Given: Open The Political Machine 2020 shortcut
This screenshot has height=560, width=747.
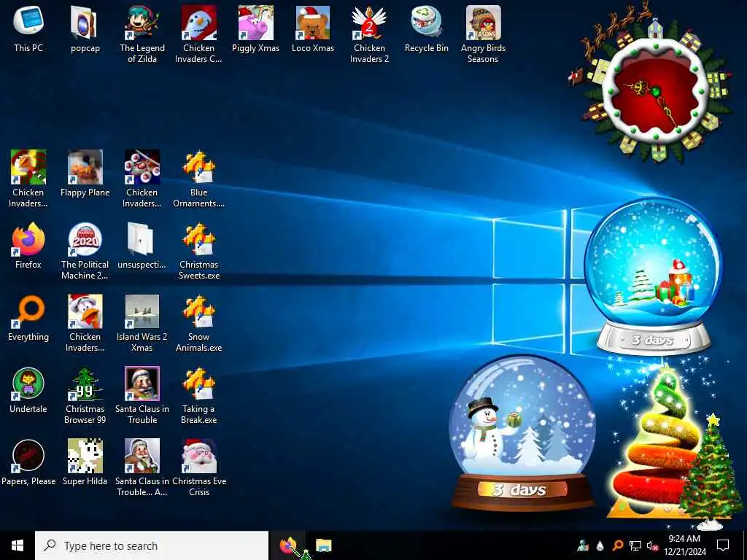Looking at the screenshot, I should coord(85,251).
